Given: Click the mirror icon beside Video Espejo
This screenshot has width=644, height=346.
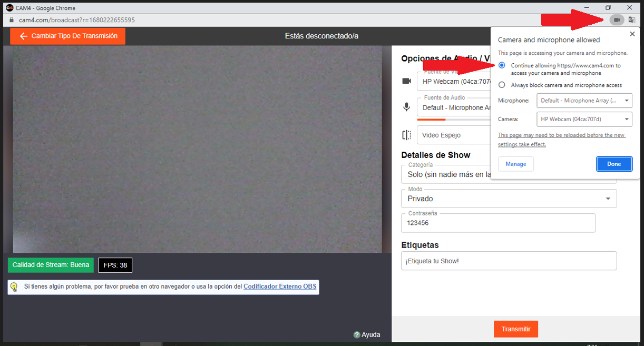Looking at the screenshot, I should 406,135.
